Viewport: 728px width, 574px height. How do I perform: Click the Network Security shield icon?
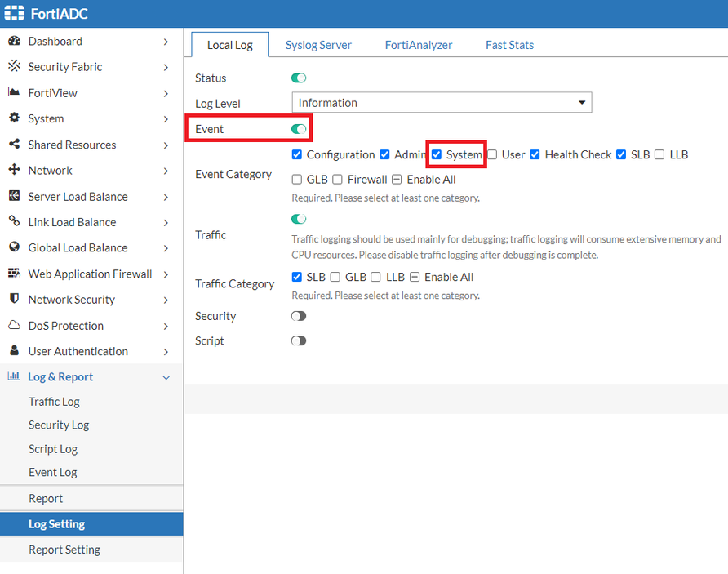[x=15, y=298]
